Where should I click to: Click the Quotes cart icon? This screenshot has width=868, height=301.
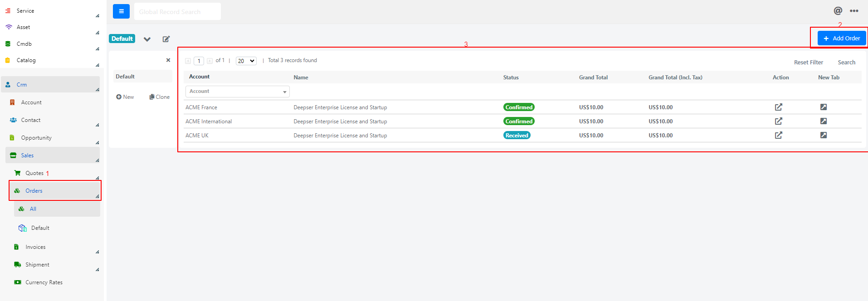point(17,173)
